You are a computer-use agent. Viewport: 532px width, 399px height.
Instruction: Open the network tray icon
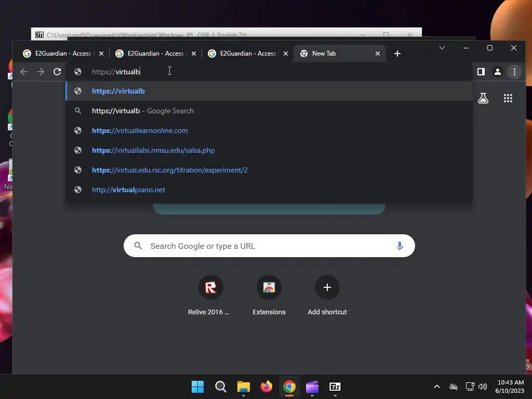coord(470,387)
